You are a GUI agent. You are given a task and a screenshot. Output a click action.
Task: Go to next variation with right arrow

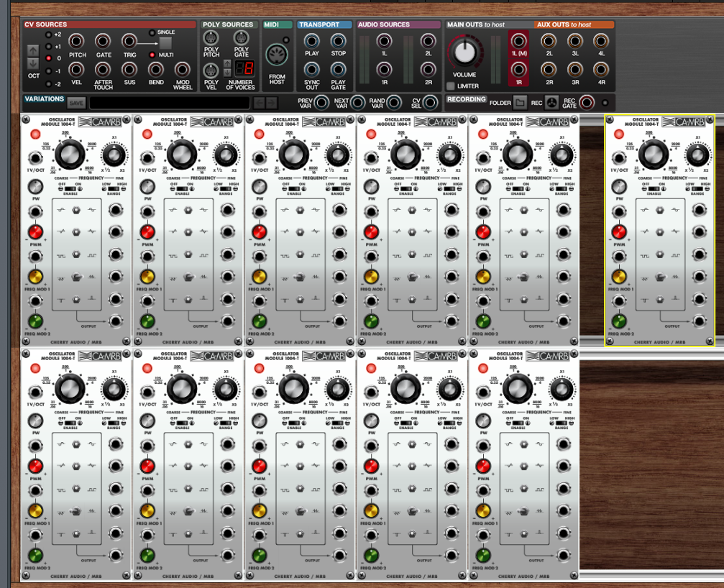[x=272, y=103]
